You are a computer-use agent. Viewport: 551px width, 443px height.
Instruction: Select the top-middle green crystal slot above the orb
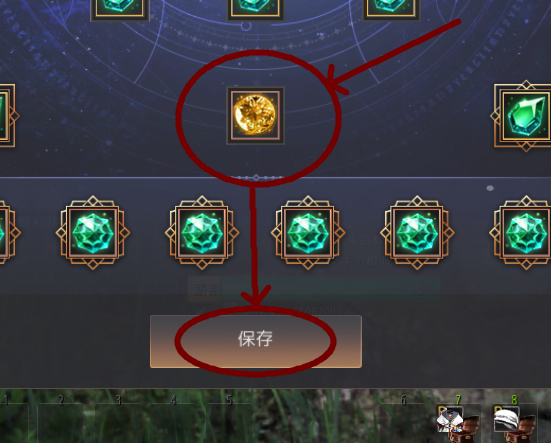click(255, 9)
